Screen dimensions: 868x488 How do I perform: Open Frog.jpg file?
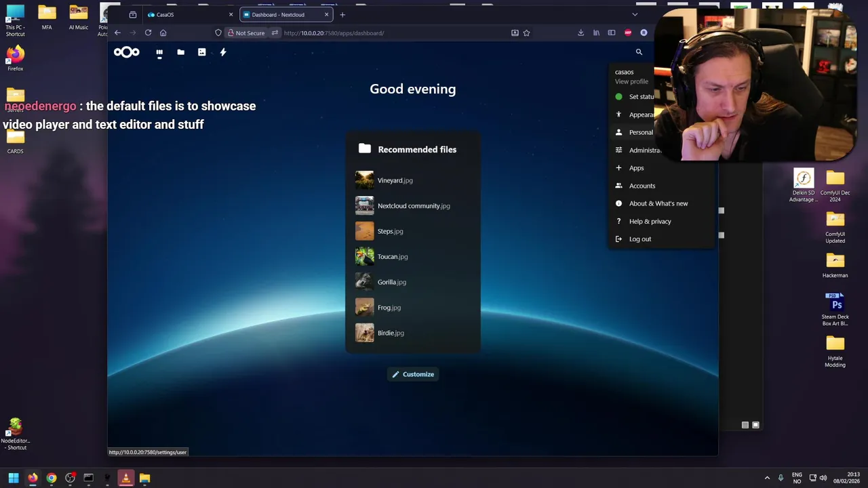[413, 307]
